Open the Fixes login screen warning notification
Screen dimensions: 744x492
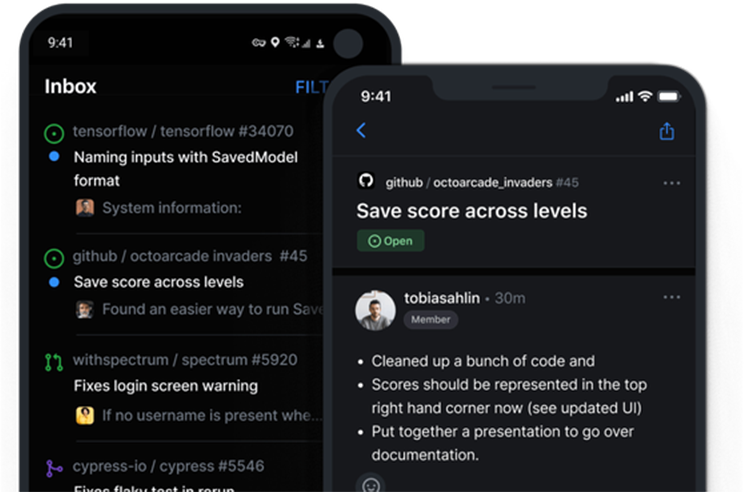pos(166,386)
